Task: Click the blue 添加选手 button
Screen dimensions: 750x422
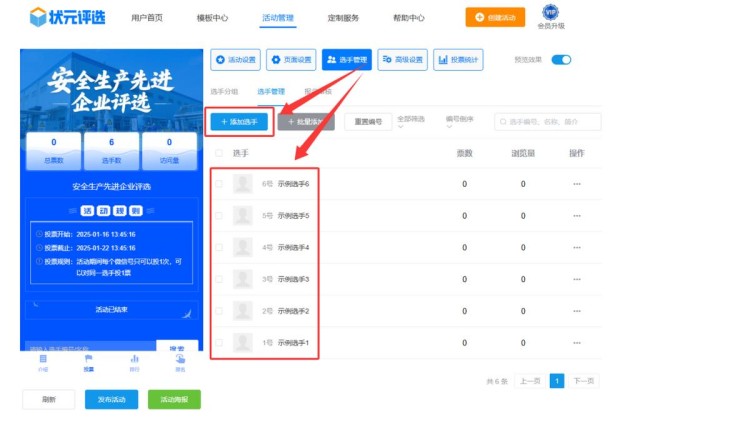Action: (239, 121)
